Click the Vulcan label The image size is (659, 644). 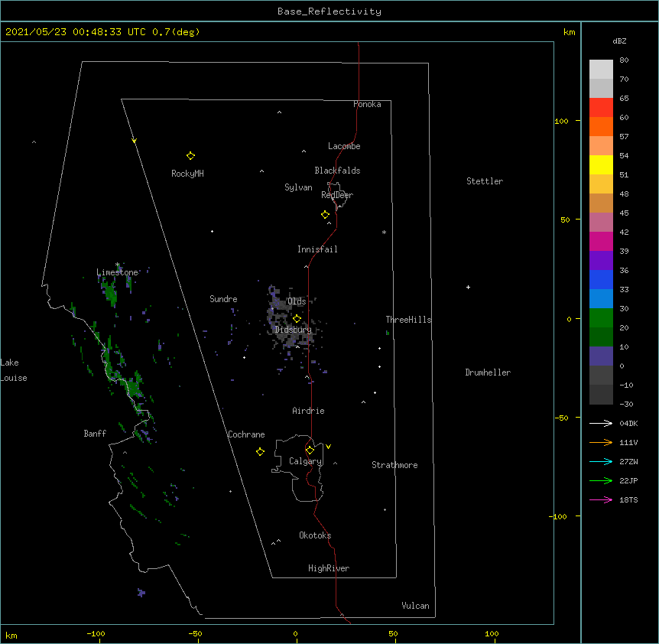[x=415, y=606]
